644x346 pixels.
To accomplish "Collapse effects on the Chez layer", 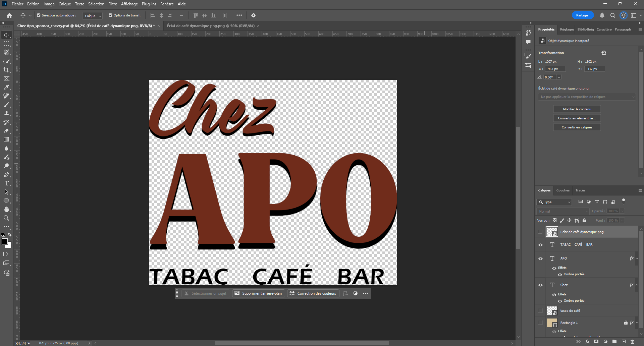I will point(637,285).
